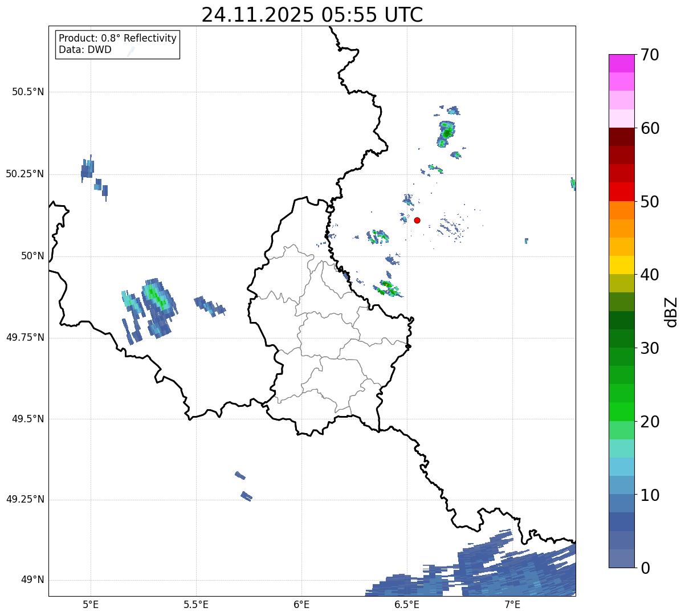Click longitude label '6°E'
Screen dimensions: 685x616
click(x=301, y=604)
